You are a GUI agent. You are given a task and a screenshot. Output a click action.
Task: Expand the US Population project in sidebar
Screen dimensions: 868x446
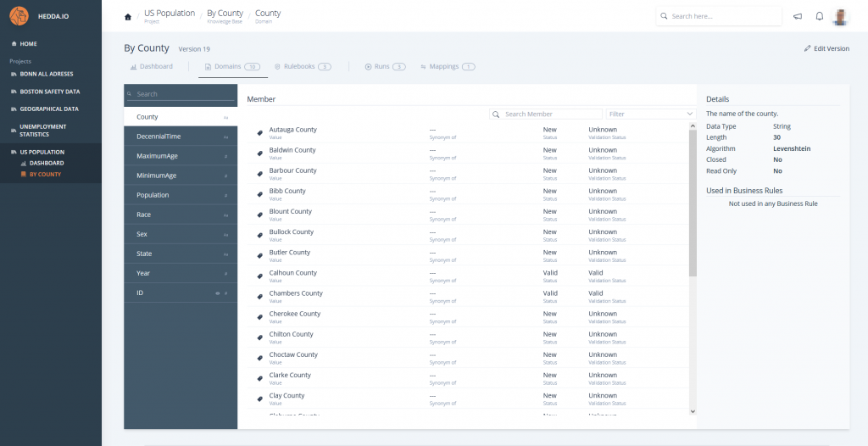click(42, 153)
